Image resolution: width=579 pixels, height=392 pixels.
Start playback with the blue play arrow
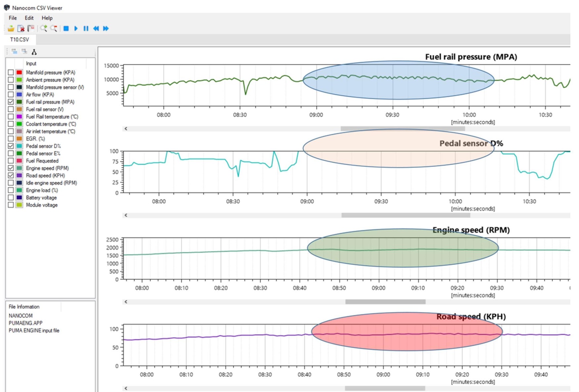76,28
